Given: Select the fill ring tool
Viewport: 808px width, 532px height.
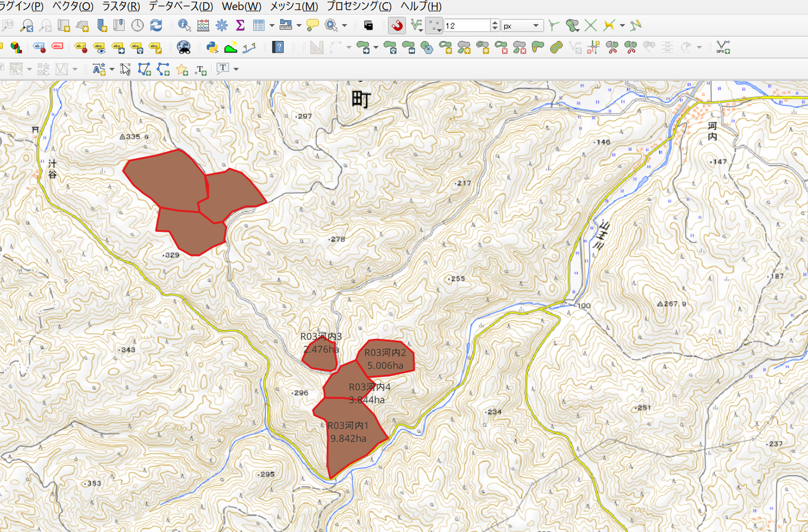Looking at the screenshot, I should click(x=483, y=47).
